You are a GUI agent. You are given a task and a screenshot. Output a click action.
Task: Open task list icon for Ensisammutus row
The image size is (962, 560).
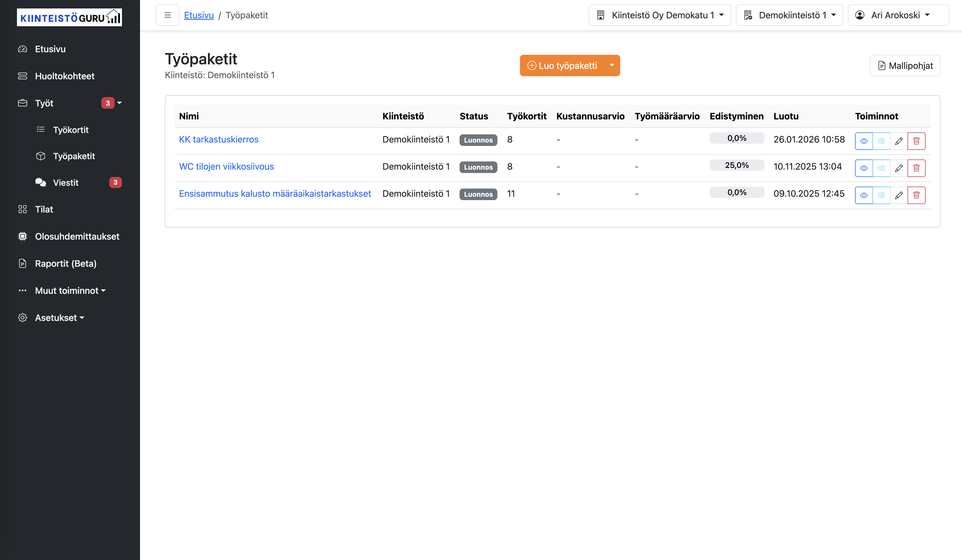(881, 195)
